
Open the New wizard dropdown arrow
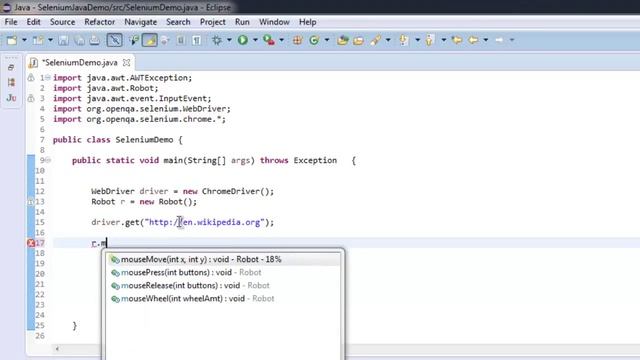(24, 40)
